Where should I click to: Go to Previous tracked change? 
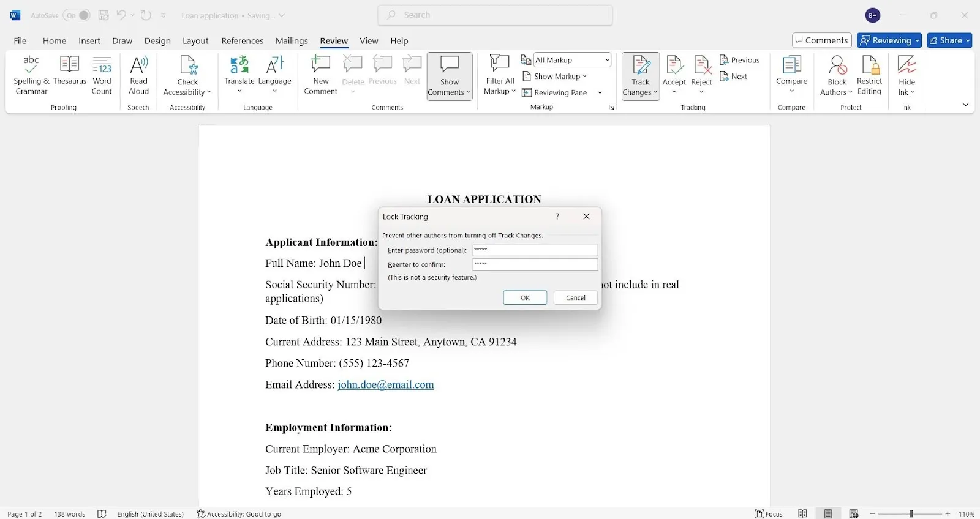pyautogui.click(x=739, y=60)
